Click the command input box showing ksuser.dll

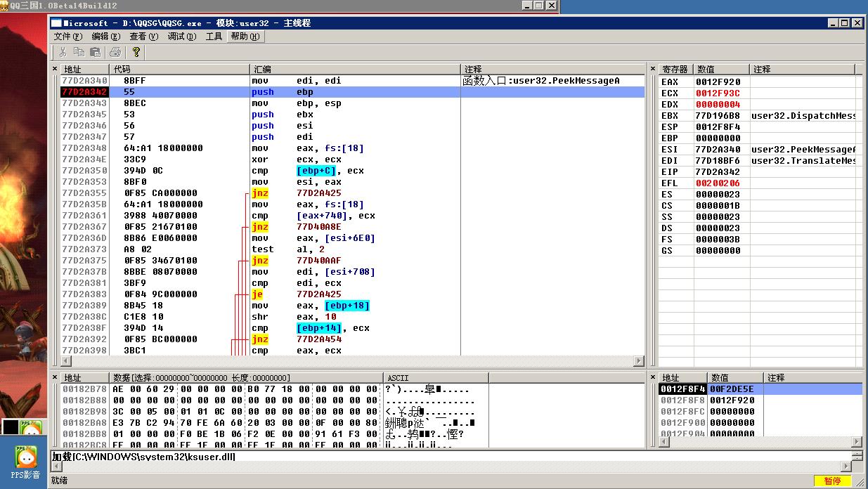point(450,457)
